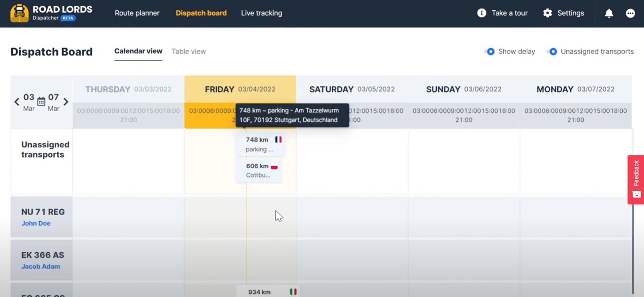Click the Settings gear icon
Viewport: 644px width, 297px height.
547,13
